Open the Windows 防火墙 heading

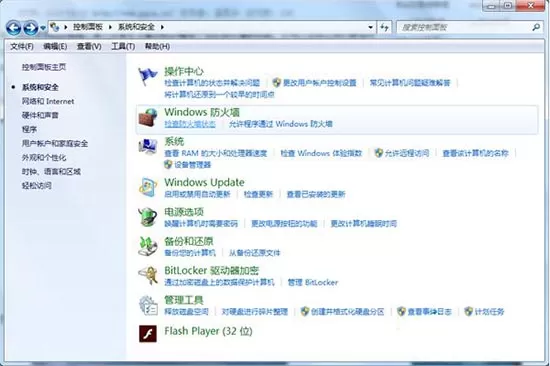coord(202,112)
